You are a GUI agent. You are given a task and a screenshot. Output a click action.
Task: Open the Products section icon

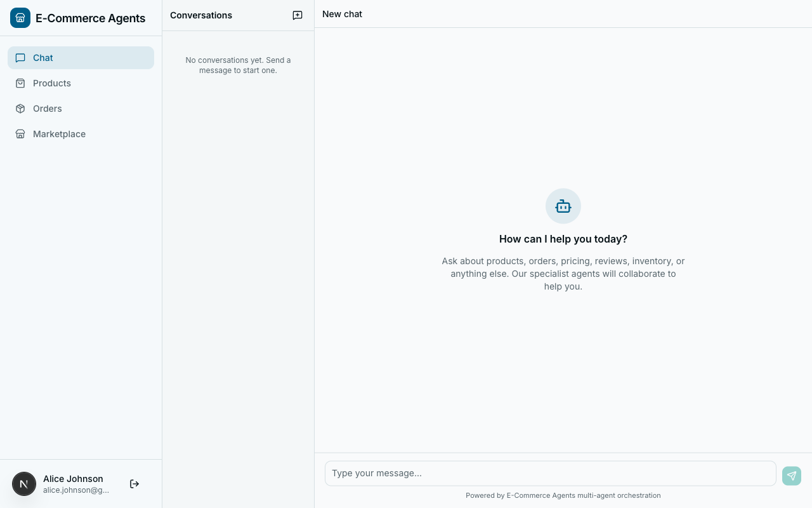pyautogui.click(x=20, y=83)
